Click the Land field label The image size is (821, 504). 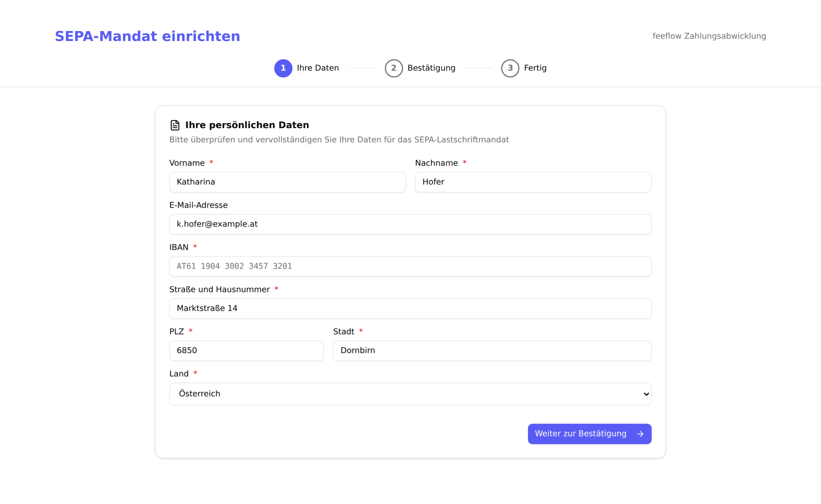tap(179, 374)
